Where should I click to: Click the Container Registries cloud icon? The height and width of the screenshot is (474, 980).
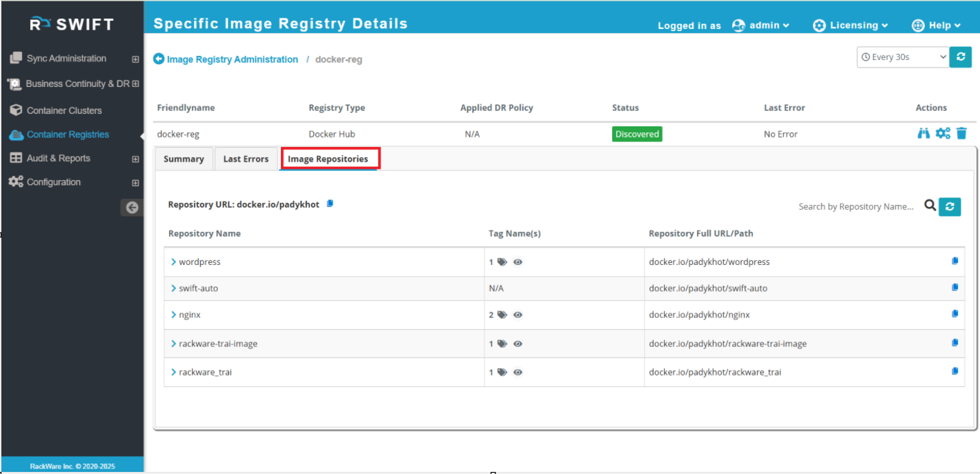[x=15, y=135]
